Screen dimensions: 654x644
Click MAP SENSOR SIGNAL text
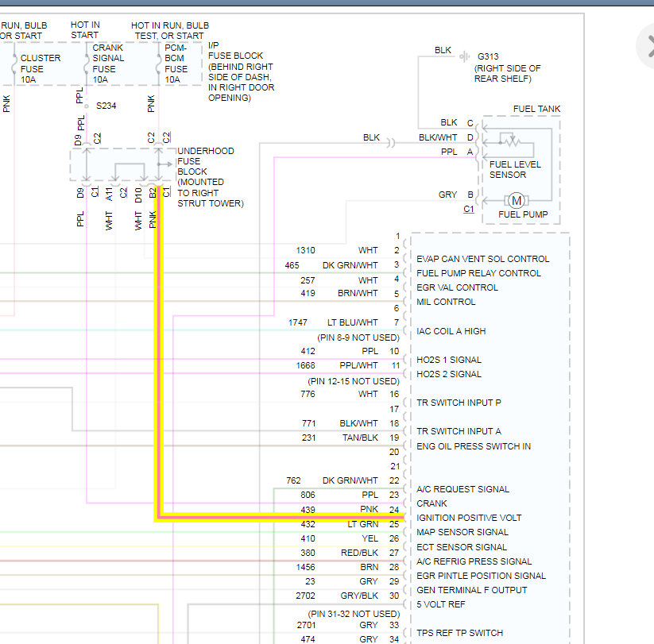[462, 532]
